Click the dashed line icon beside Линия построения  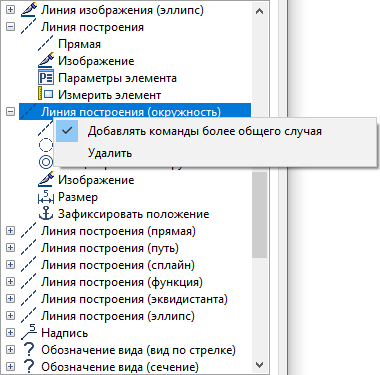click(x=29, y=27)
